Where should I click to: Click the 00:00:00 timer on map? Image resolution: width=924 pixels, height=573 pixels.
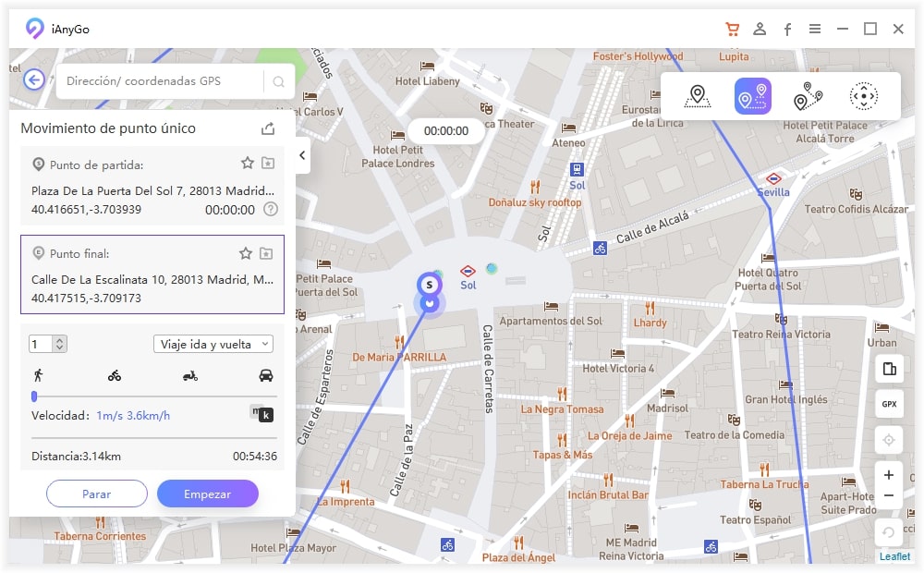tap(446, 131)
